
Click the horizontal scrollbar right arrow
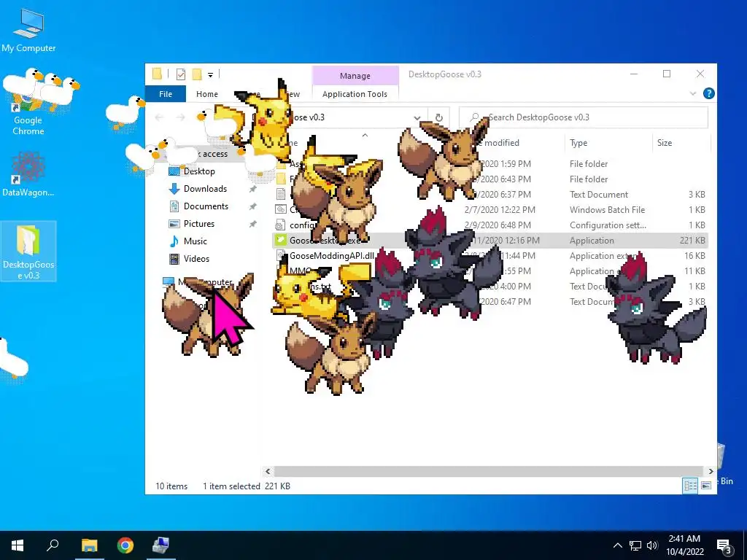coord(711,472)
